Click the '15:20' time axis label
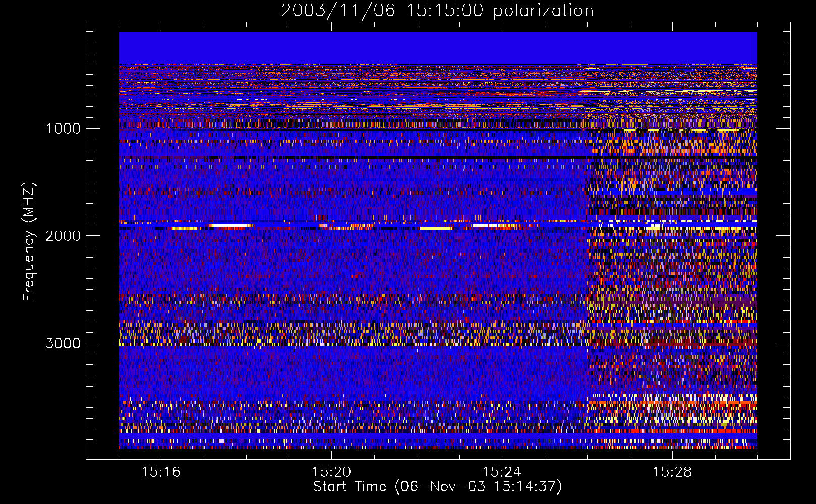This screenshot has width=816, height=504. [x=331, y=472]
